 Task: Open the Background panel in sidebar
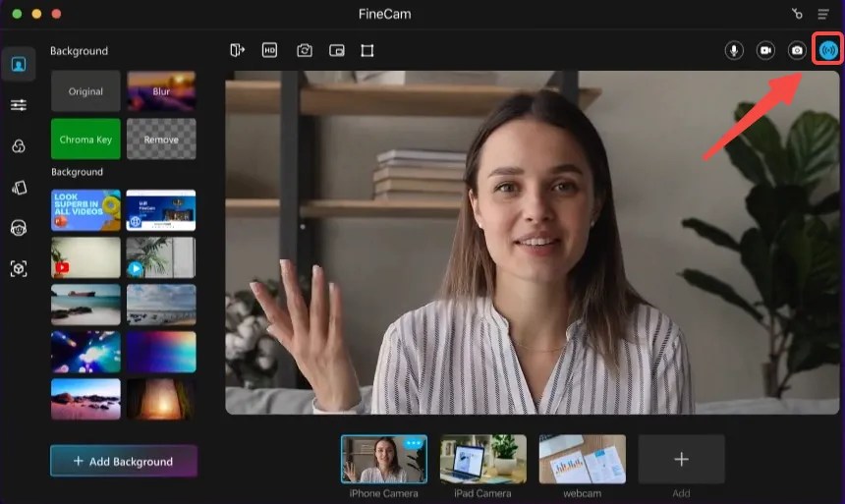click(19, 64)
